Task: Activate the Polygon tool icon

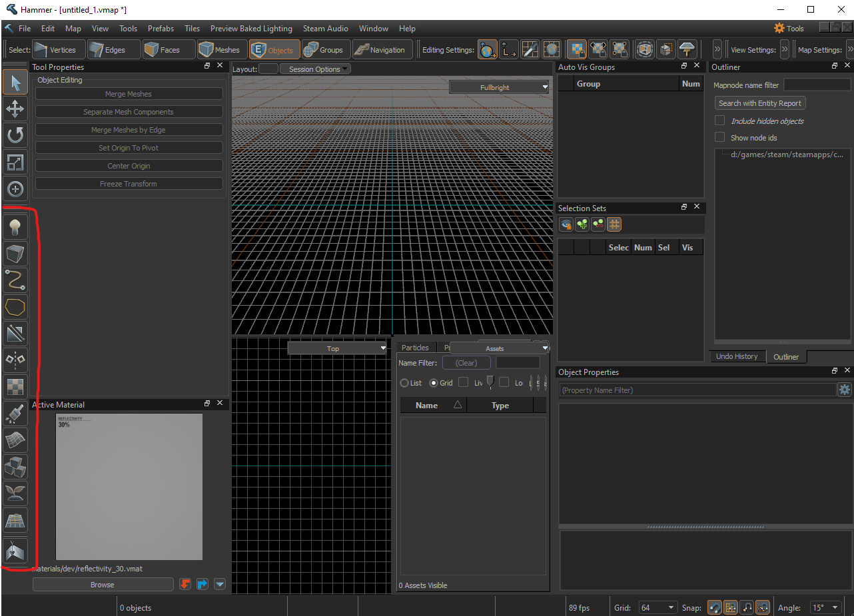Action: click(15, 307)
